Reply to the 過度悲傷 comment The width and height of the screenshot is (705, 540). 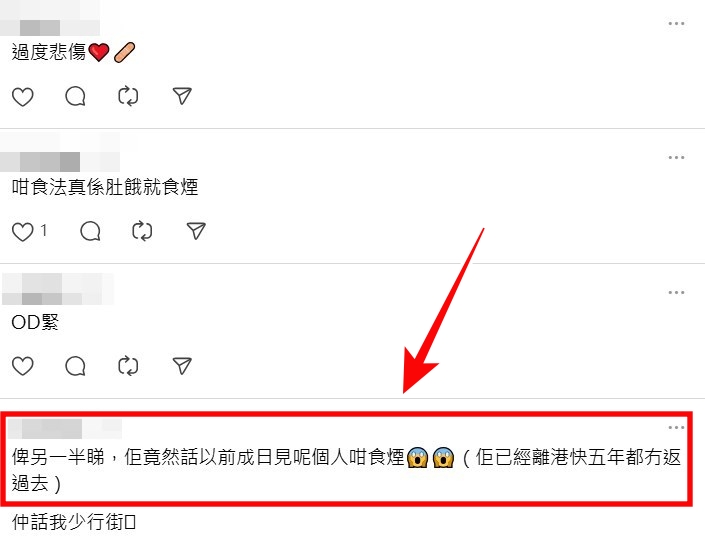pyautogui.click(x=75, y=96)
